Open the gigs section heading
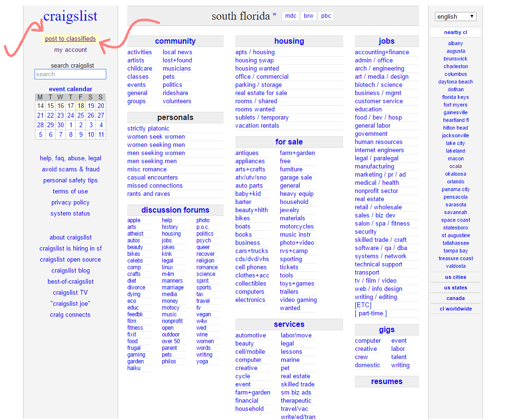The image size is (506, 420). pyautogui.click(x=386, y=330)
